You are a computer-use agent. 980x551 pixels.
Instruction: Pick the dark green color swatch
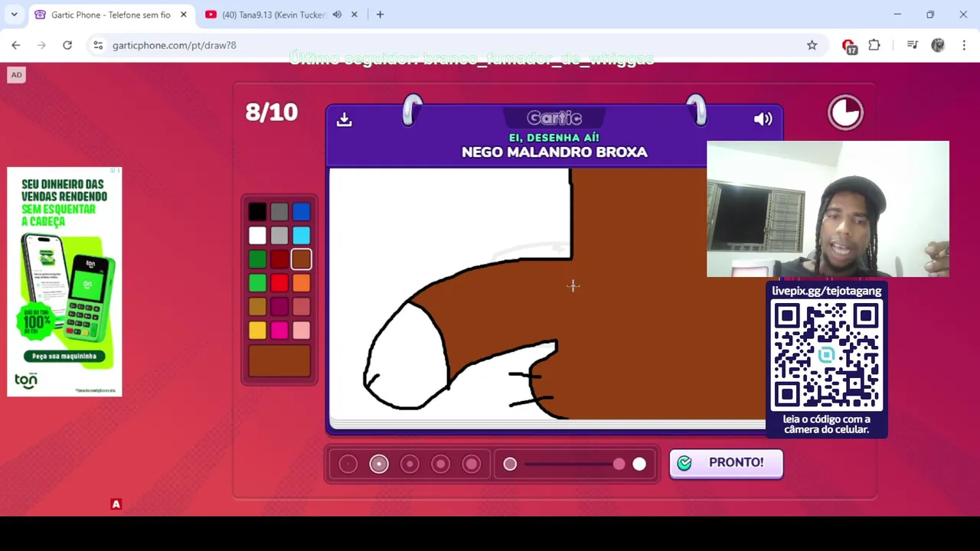(x=257, y=259)
